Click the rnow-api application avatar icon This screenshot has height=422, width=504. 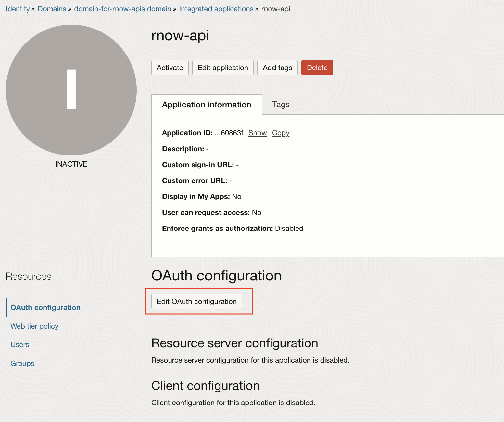(71, 89)
